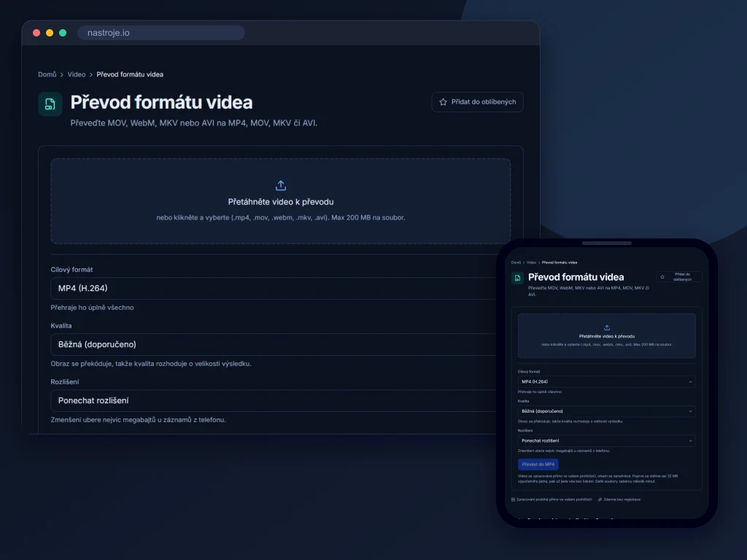Click the red close dot of browser window
The height and width of the screenshot is (560, 747).
point(36,33)
